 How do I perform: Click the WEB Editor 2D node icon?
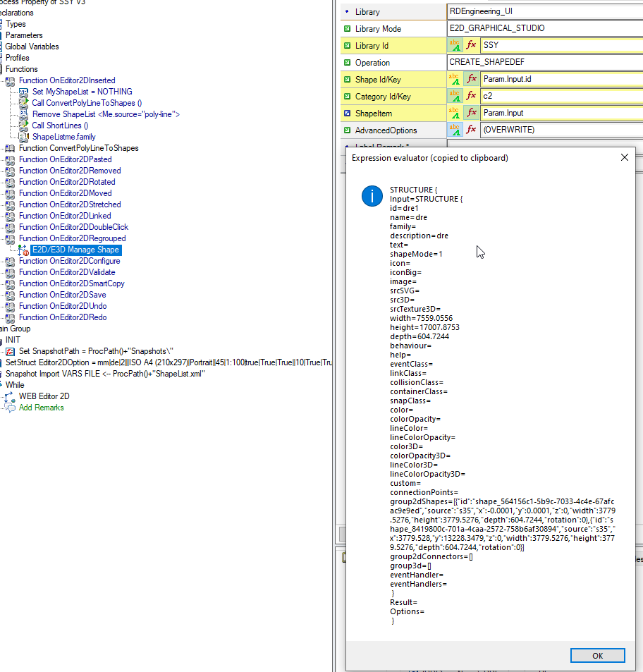coord(11,396)
